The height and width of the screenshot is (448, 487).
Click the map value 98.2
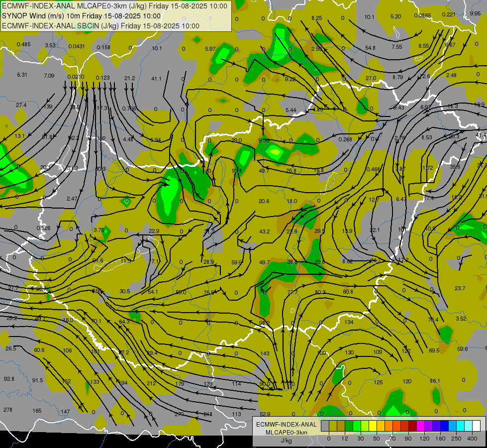click(x=264, y=323)
